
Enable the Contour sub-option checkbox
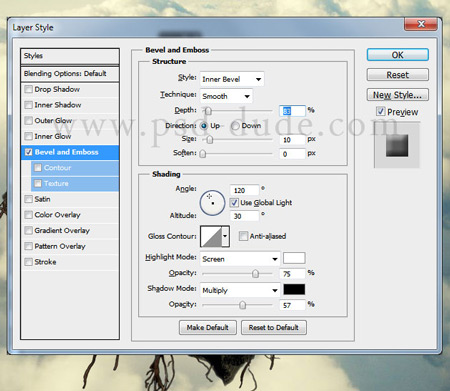[x=38, y=168]
